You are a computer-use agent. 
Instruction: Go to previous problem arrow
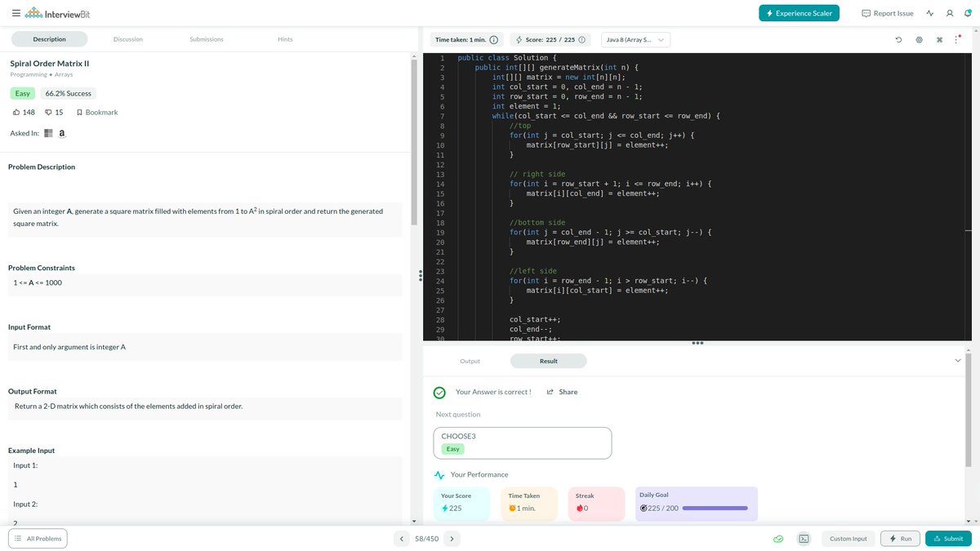point(402,539)
